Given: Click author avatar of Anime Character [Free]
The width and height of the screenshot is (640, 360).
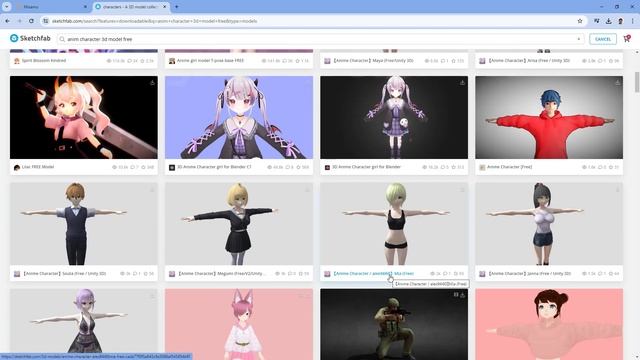Looking at the screenshot, I should pyautogui.click(x=482, y=167).
